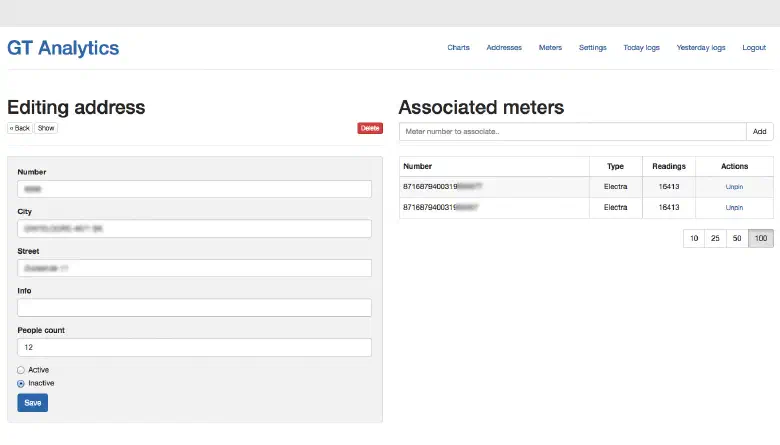Click the People count label

tap(41, 331)
